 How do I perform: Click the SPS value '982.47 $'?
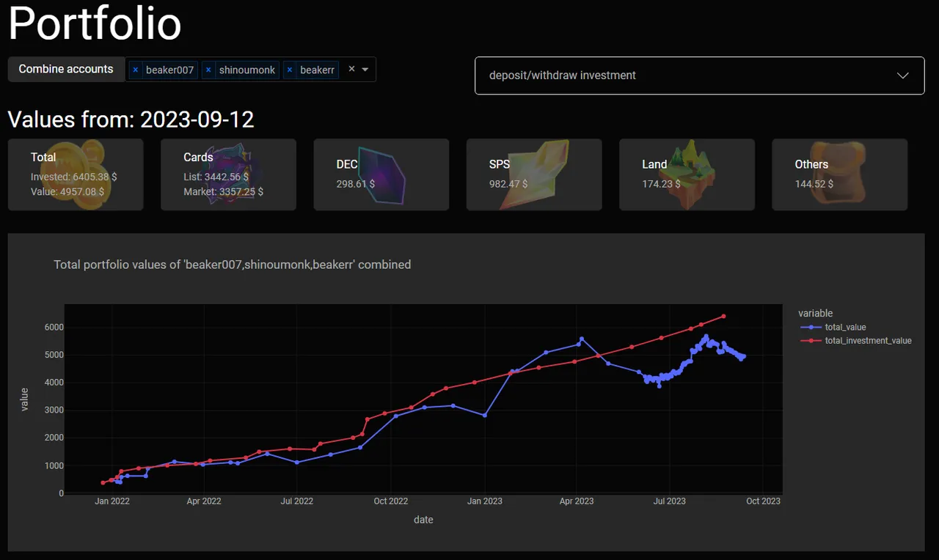[508, 184]
